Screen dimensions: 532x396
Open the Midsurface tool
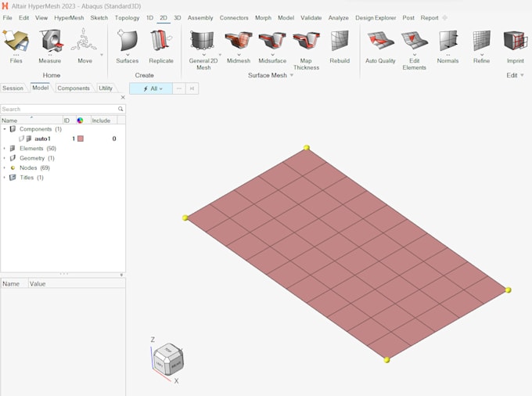click(272, 41)
